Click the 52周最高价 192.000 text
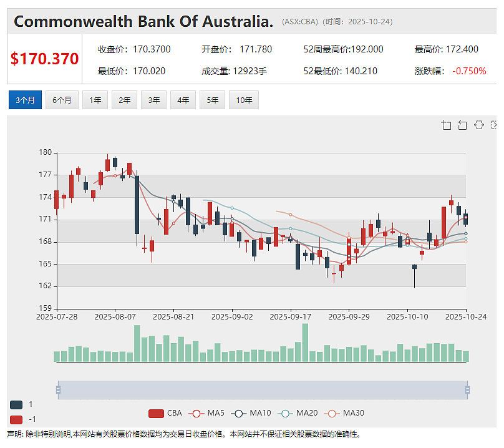This screenshot has width=504, height=448. (x=343, y=49)
